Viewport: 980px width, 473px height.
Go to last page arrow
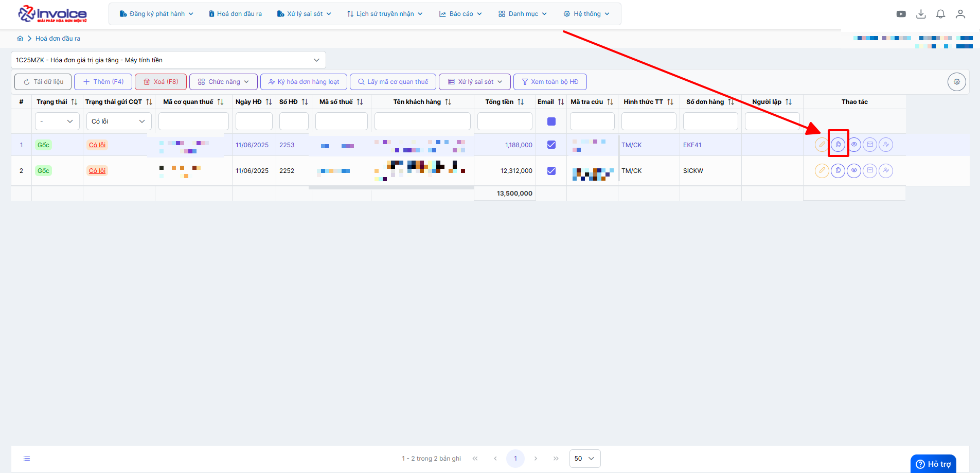[x=556, y=459]
